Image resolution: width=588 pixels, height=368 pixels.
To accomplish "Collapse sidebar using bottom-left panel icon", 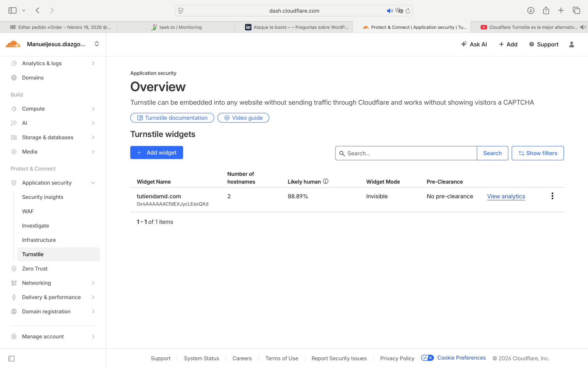I will point(12,358).
